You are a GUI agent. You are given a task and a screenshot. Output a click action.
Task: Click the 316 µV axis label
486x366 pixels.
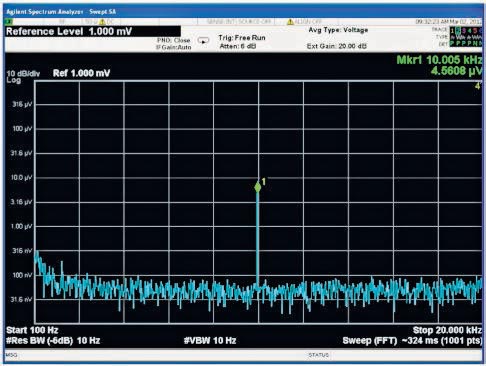[22, 104]
